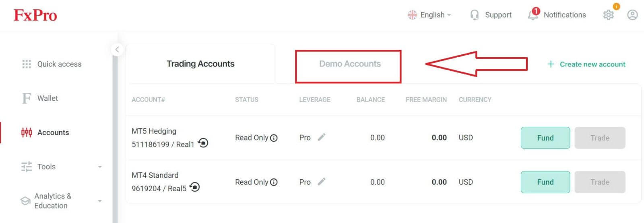Fund the MT5 Hedging account

click(x=545, y=138)
